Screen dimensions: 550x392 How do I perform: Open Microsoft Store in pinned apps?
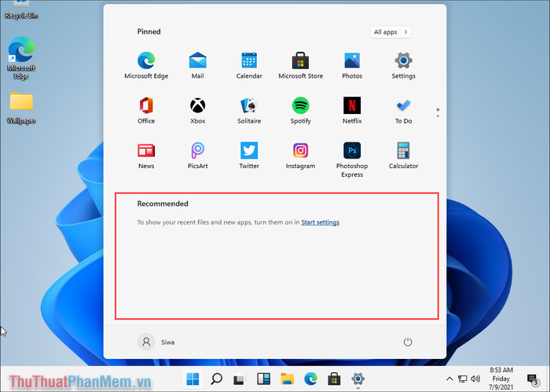300,61
